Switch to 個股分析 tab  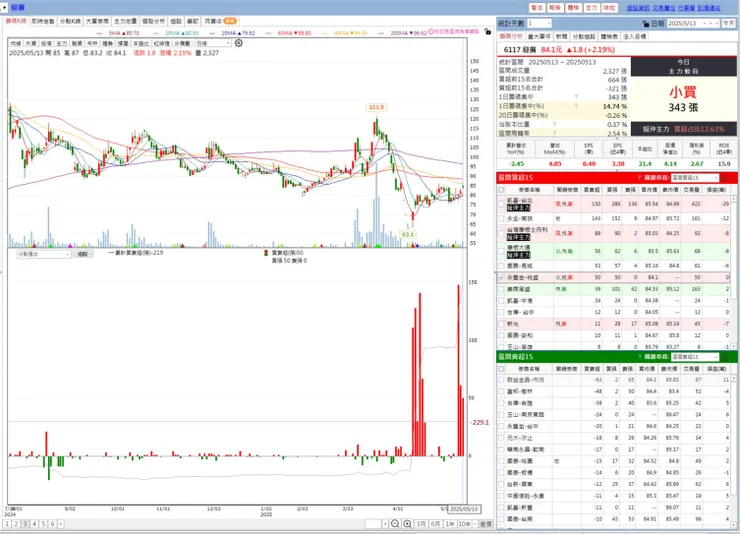tap(153, 21)
